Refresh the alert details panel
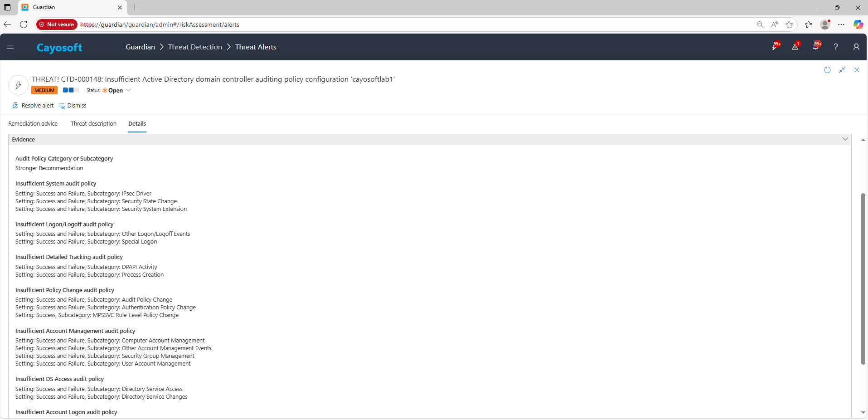868x420 pixels. click(827, 70)
